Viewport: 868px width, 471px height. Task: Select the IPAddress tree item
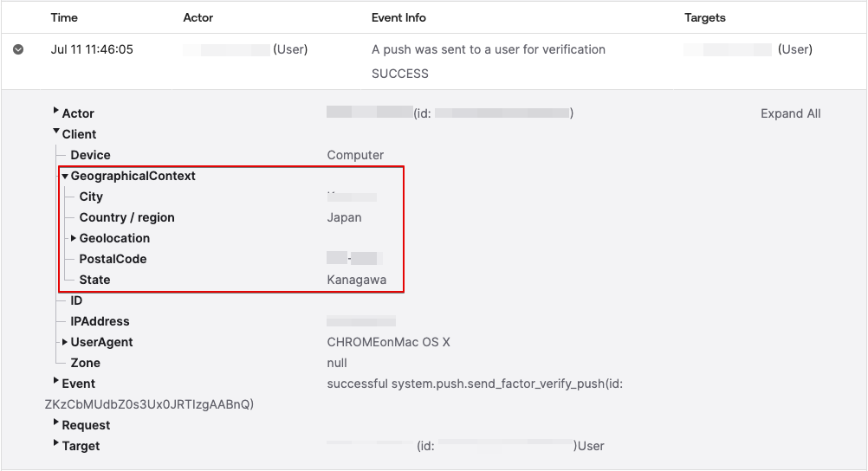[100, 321]
